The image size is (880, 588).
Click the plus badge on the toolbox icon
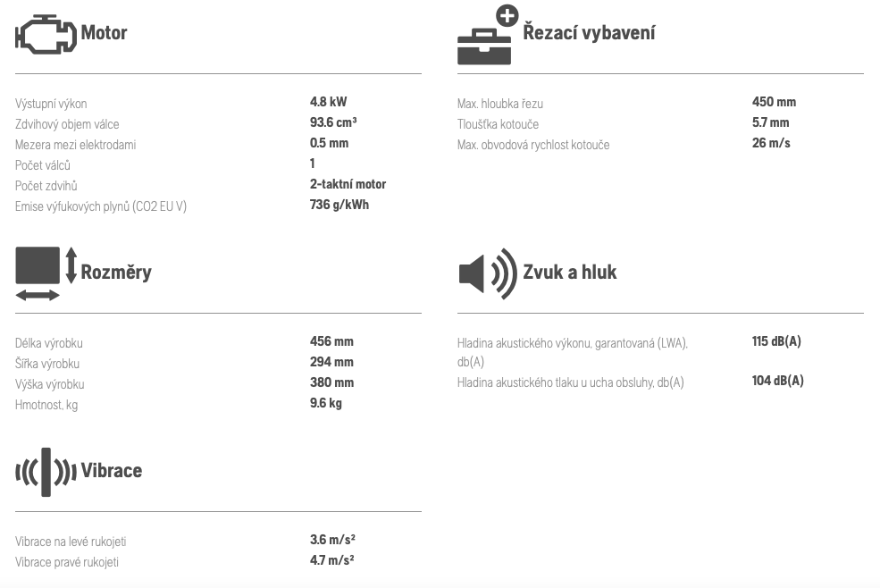(507, 16)
